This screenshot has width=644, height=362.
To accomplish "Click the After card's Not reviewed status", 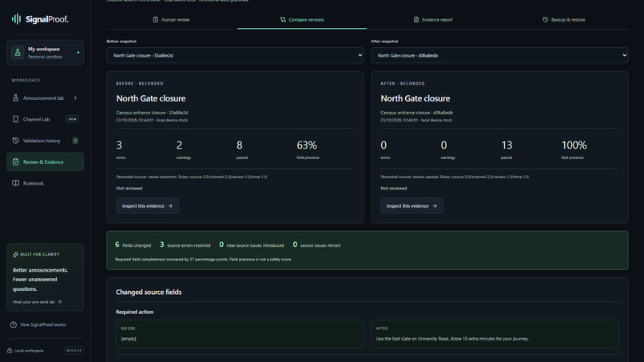I will point(393,188).
